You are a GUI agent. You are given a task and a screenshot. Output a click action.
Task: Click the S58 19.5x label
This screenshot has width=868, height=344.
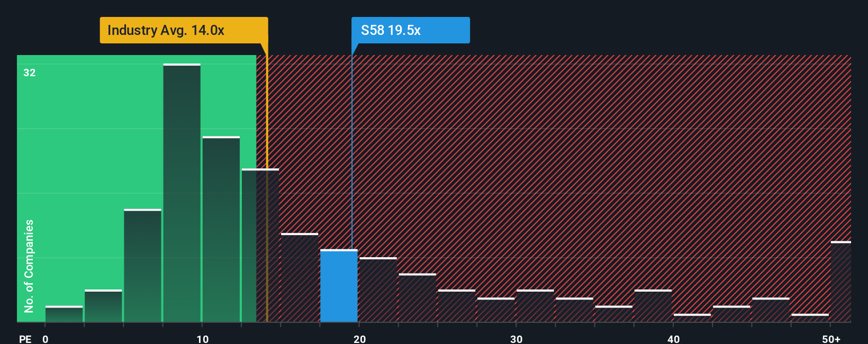click(410, 30)
